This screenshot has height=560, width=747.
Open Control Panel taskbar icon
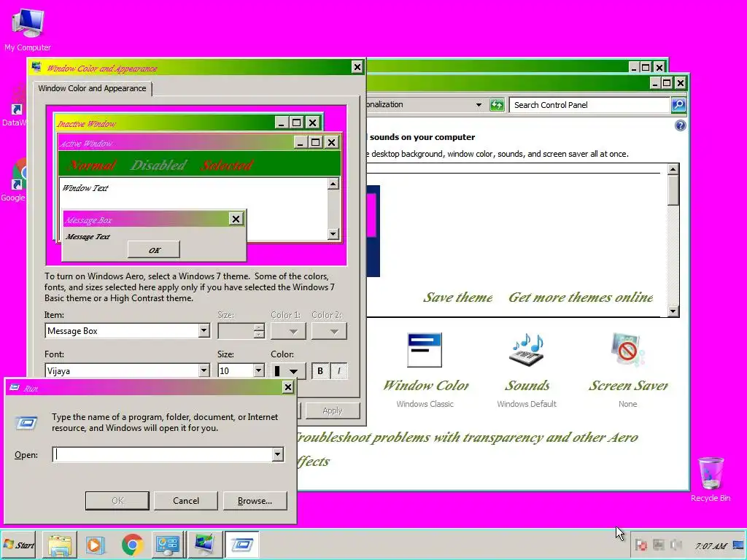(x=169, y=545)
